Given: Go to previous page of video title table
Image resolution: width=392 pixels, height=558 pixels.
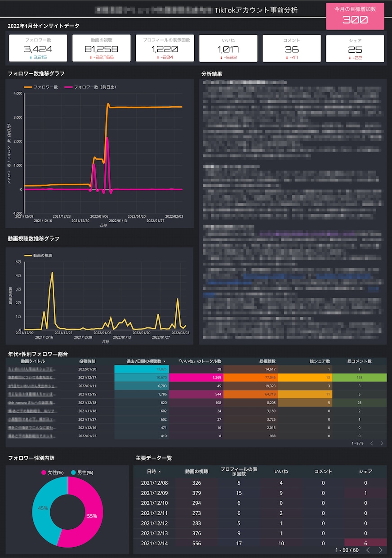Looking at the screenshot, I should click(371, 443).
